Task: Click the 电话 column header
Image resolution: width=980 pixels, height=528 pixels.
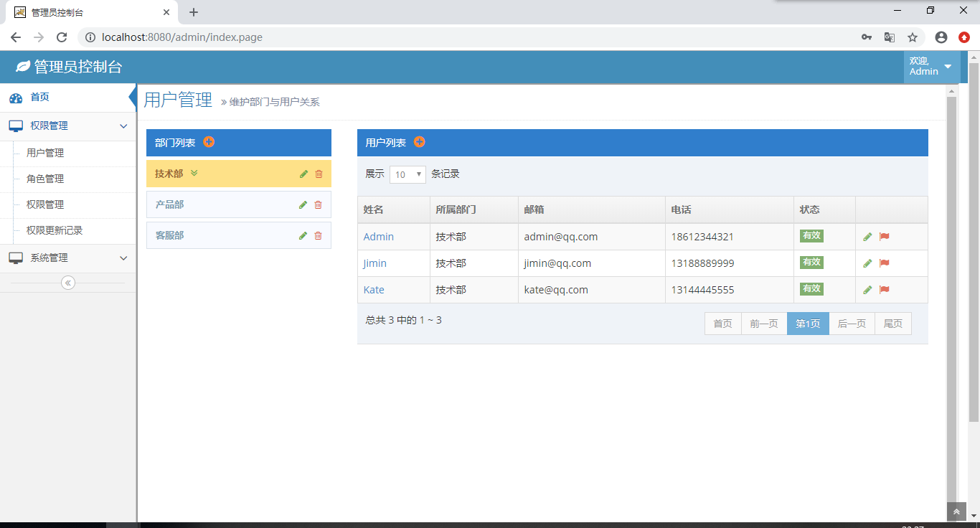Action: 730,209
